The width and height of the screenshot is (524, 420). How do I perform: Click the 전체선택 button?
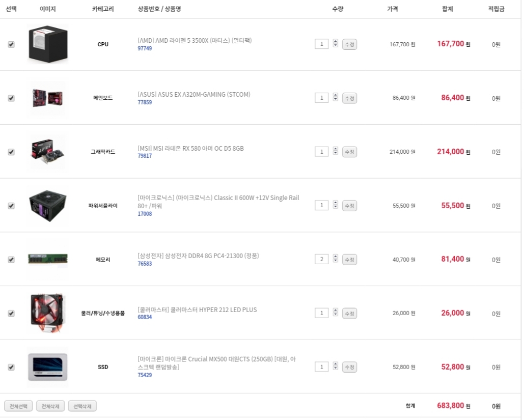18,406
